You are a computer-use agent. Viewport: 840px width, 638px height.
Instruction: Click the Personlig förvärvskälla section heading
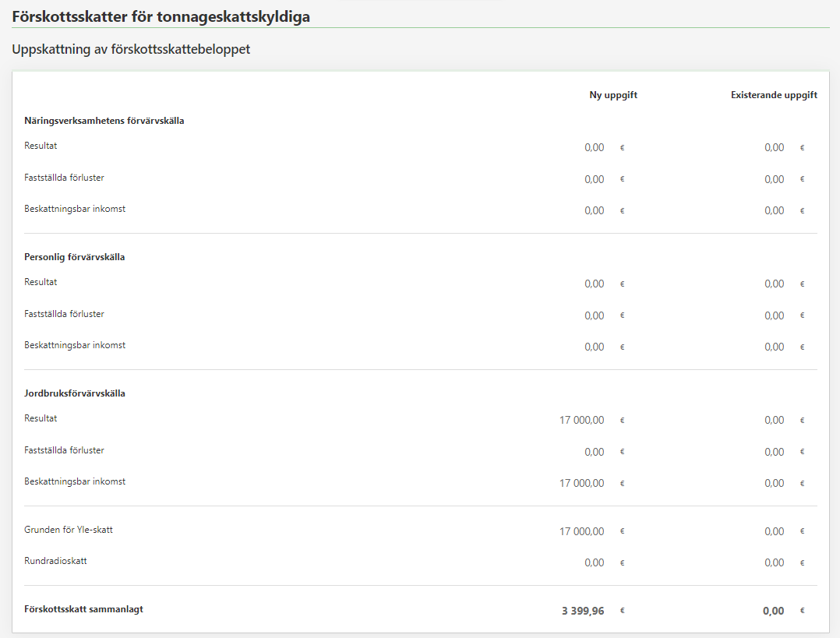click(x=74, y=257)
